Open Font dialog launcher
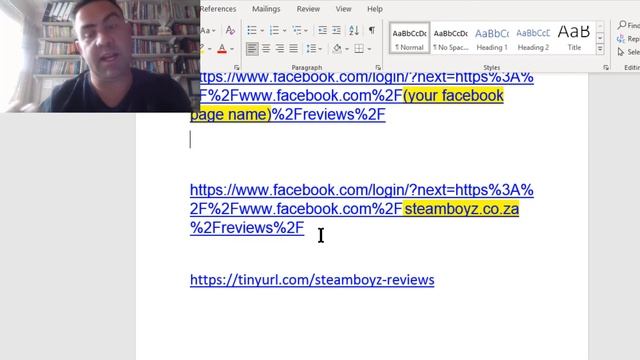640x360 pixels. pyautogui.click(x=237, y=68)
